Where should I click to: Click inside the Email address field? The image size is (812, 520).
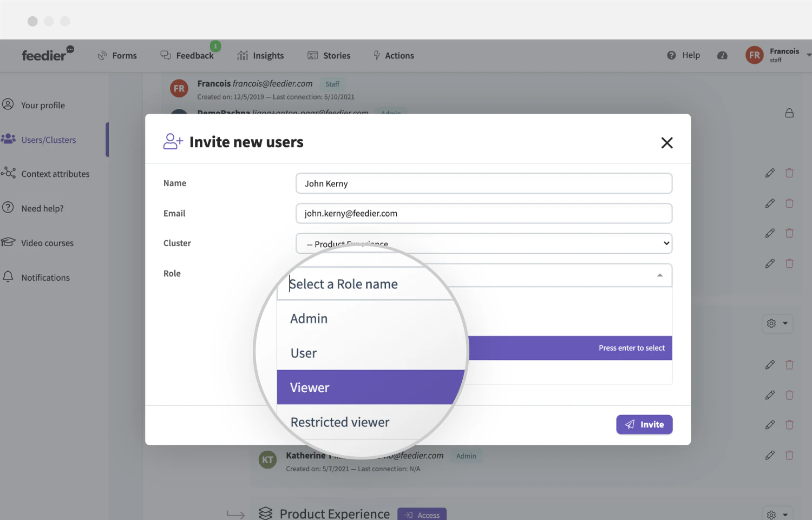483,213
